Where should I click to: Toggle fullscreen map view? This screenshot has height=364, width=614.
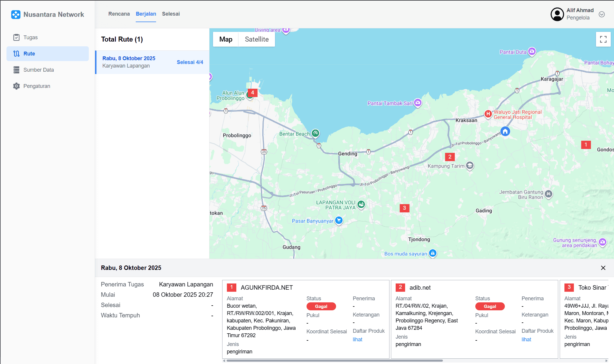[x=603, y=39]
